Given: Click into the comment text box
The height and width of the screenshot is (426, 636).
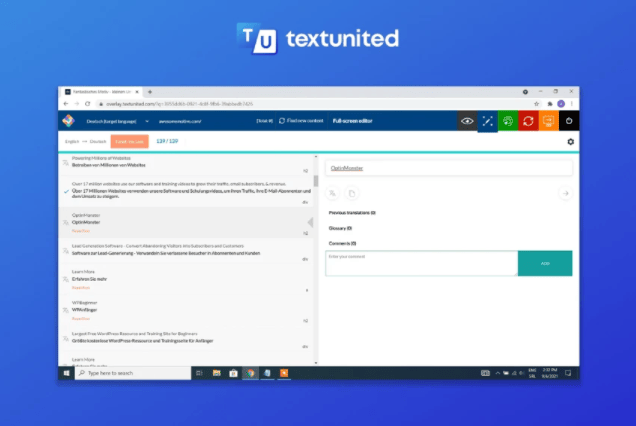Looking at the screenshot, I should [x=421, y=263].
